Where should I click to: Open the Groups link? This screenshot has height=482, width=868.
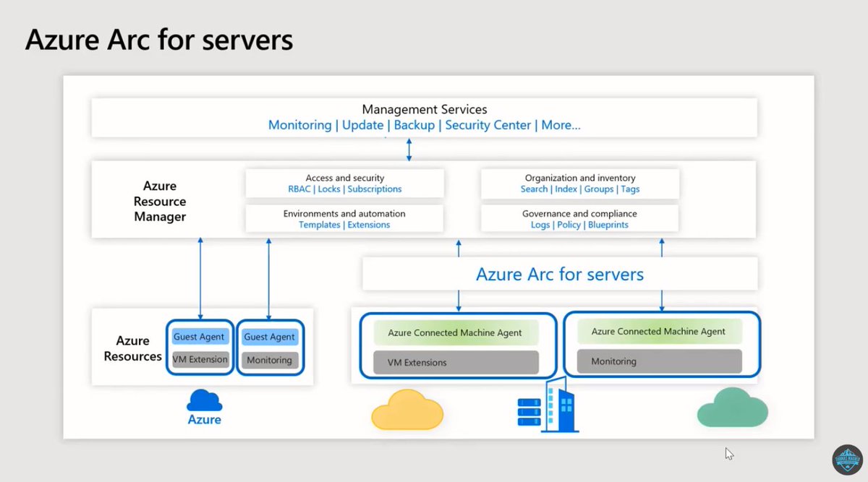pos(599,189)
